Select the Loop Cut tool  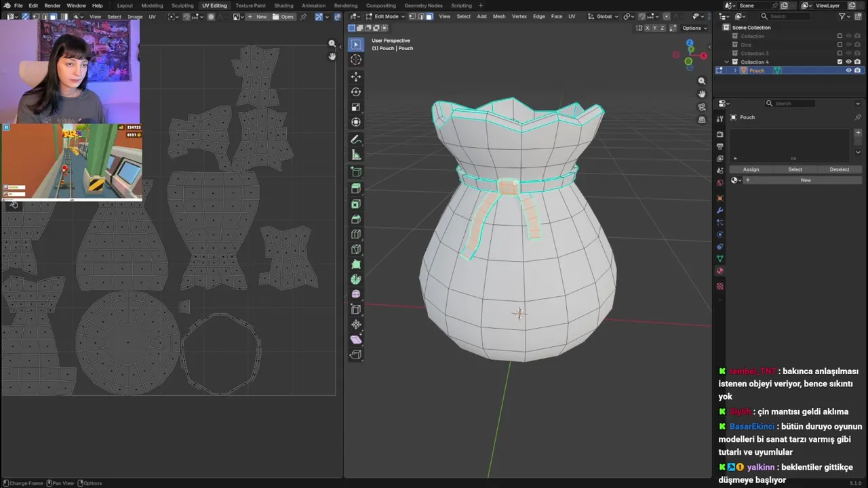coord(356,235)
